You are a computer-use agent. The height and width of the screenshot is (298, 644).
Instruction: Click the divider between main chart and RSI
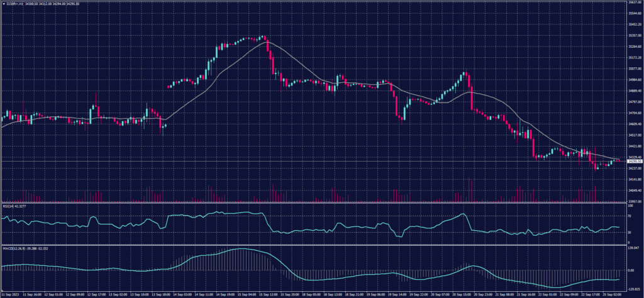coord(314,202)
